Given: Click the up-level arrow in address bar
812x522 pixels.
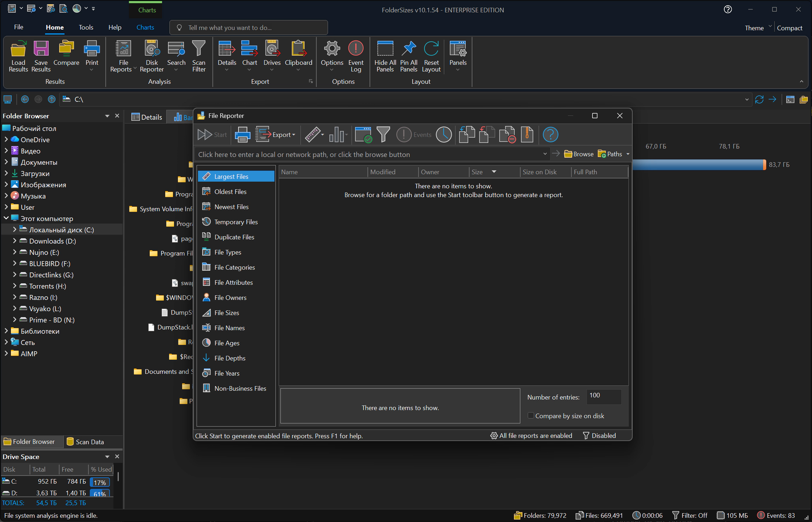Looking at the screenshot, I should coord(52,99).
